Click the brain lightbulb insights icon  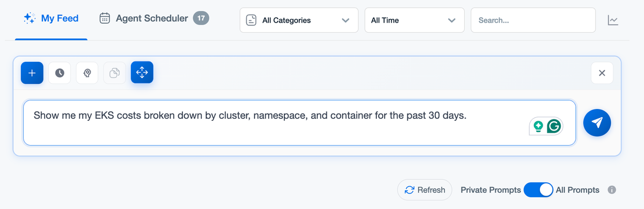click(x=87, y=73)
